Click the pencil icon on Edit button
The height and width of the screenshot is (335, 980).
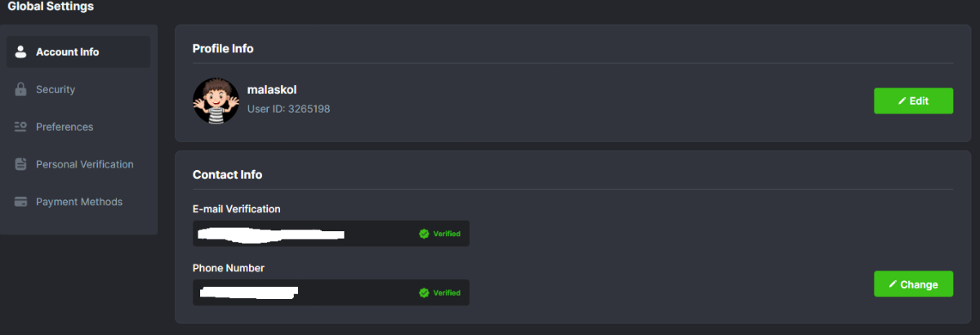[x=902, y=101]
